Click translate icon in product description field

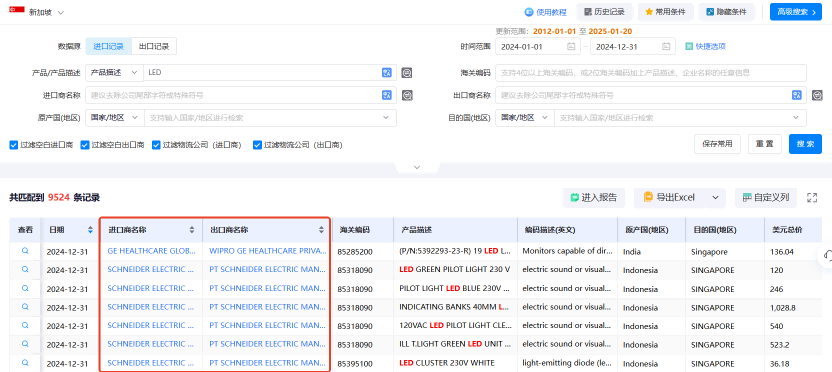386,73
